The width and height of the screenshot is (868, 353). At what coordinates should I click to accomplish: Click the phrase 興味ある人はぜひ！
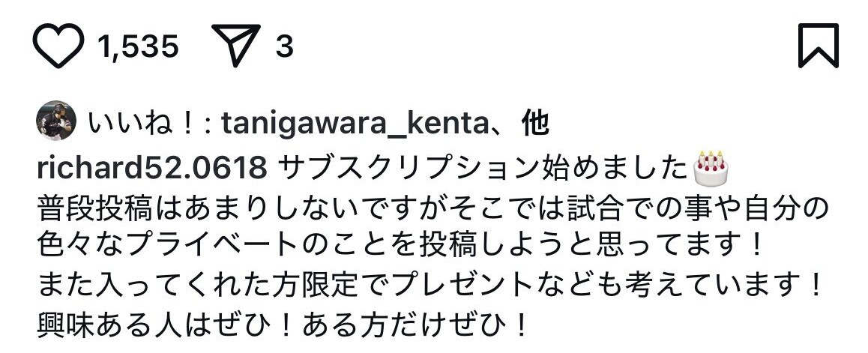coord(168,327)
